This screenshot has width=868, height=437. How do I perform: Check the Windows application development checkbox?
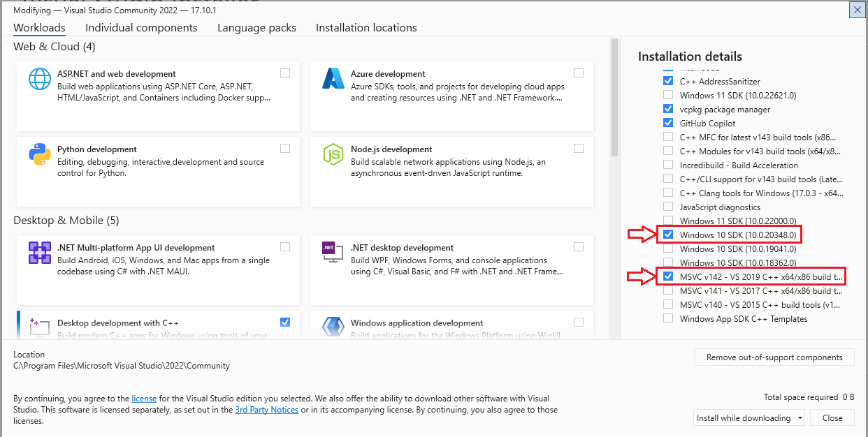coord(579,322)
